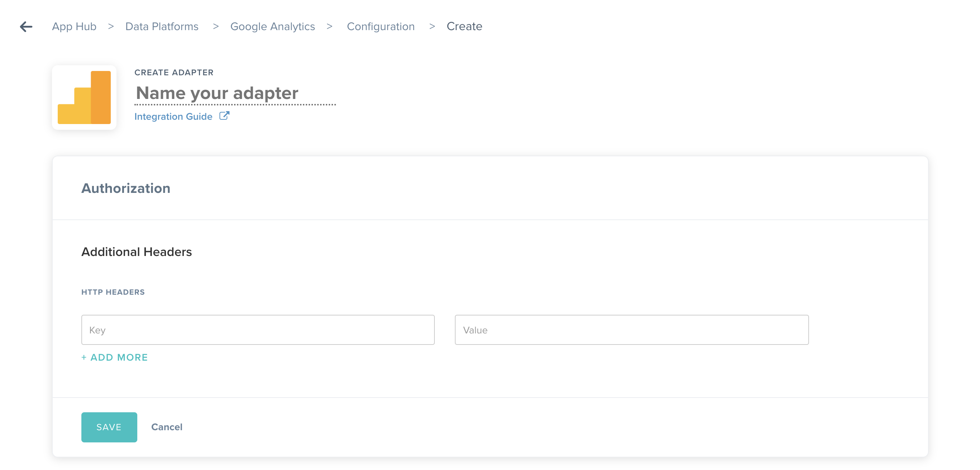
Task: Click the CREATE ADAPTER label text
Action: tap(174, 72)
